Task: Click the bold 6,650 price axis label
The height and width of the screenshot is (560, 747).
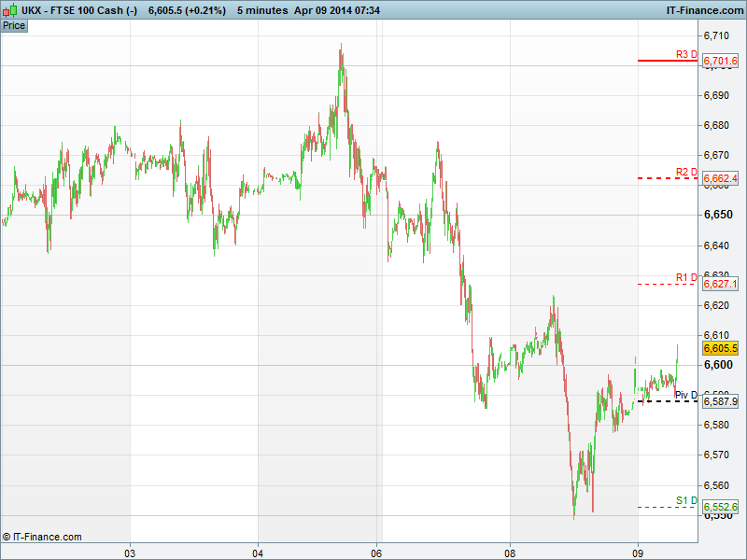Action: (x=717, y=215)
